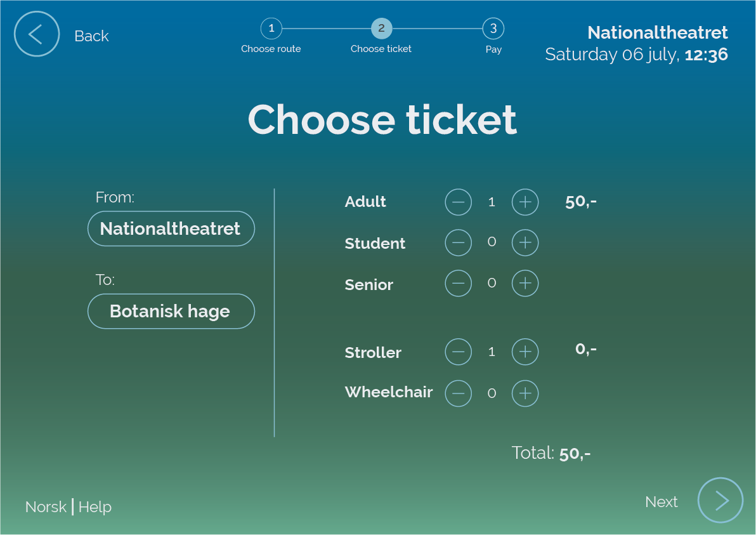
Task: Click the Back arrow icon
Action: [37, 34]
